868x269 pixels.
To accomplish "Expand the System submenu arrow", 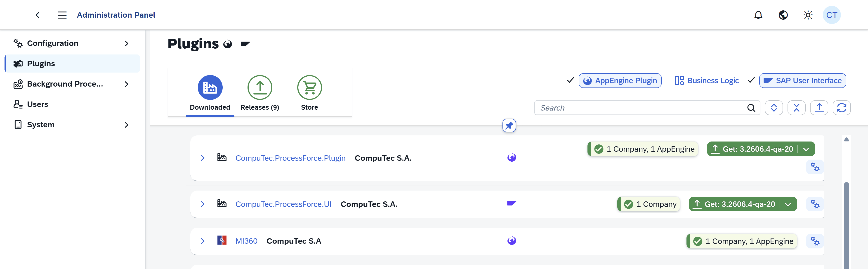I will click(126, 125).
